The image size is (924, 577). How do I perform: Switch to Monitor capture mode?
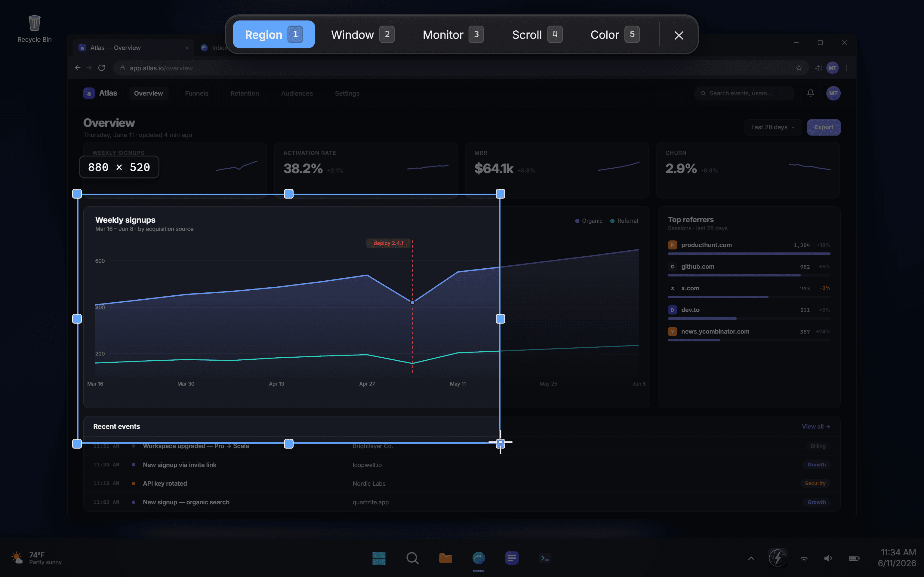453,34
